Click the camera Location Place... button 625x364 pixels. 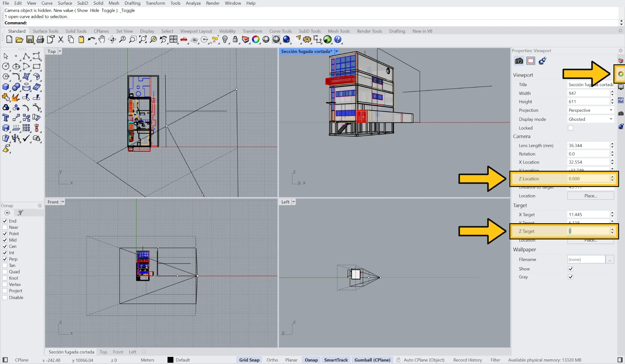point(591,196)
